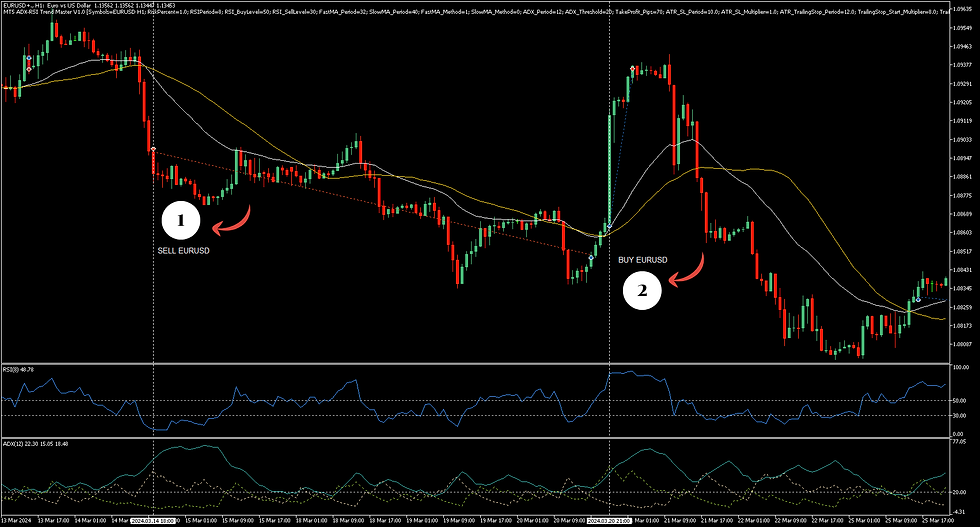Click the ADX(12) indicator values label

(36, 444)
